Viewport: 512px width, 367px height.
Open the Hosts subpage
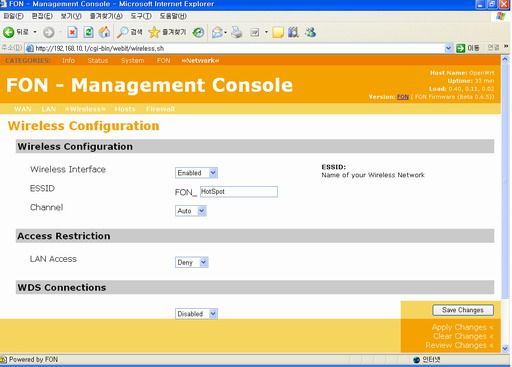125,109
